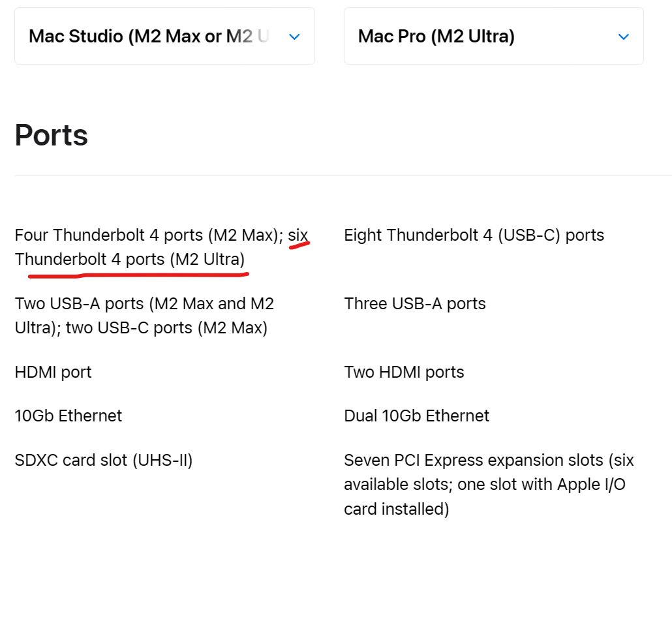Click the 10Gb Ethernet Mac Studio entry

pyautogui.click(x=68, y=416)
